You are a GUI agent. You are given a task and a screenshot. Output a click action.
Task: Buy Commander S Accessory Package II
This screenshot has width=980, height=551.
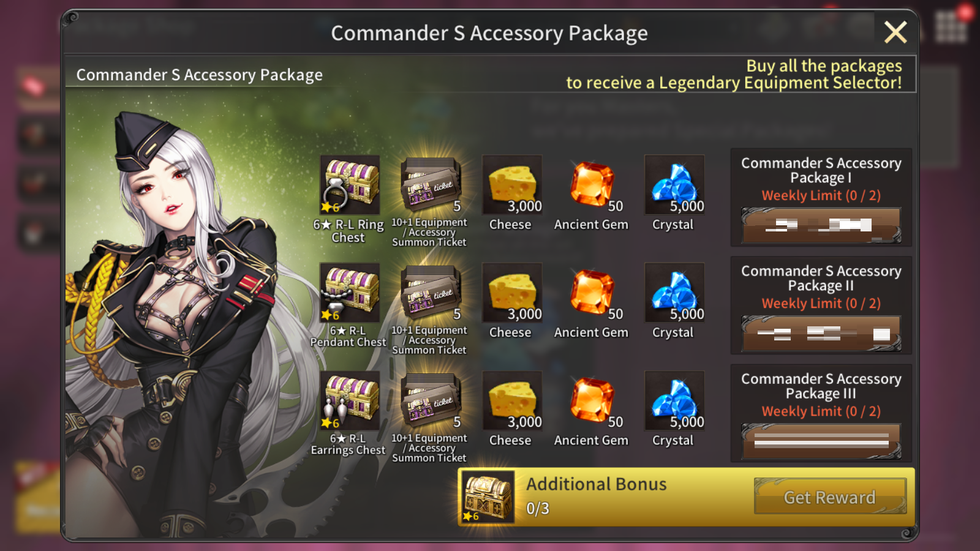point(821,333)
